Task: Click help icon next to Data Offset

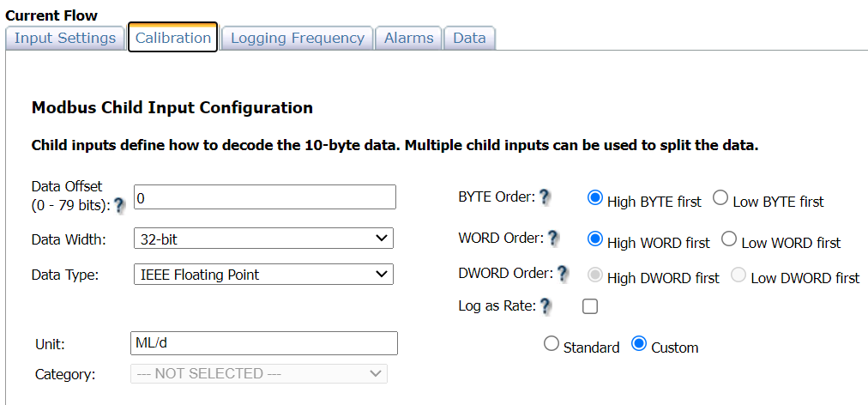Action: 119,205
